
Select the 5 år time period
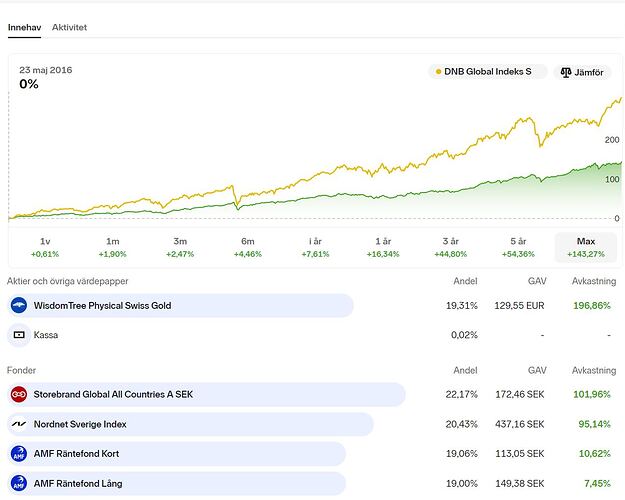pos(518,247)
